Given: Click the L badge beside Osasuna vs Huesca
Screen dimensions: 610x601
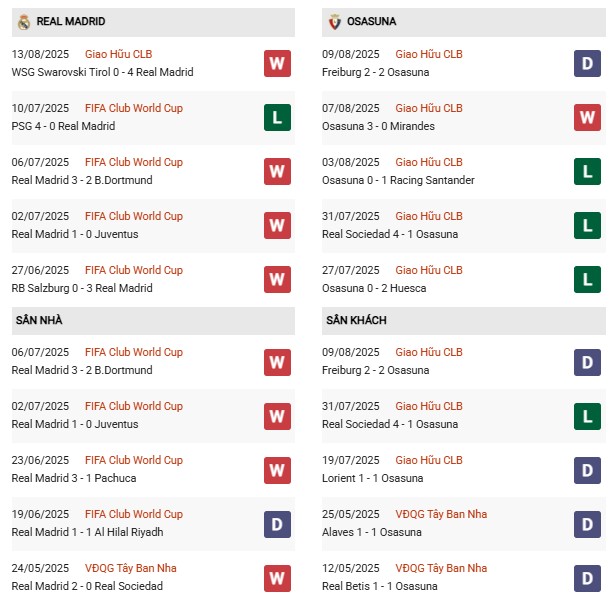Looking at the screenshot, I should pyautogui.click(x=587, y=280).
